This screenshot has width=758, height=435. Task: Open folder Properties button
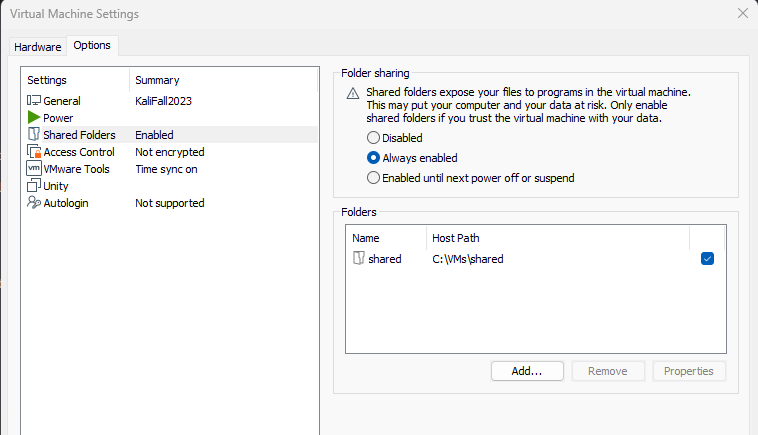pos(688,371)
